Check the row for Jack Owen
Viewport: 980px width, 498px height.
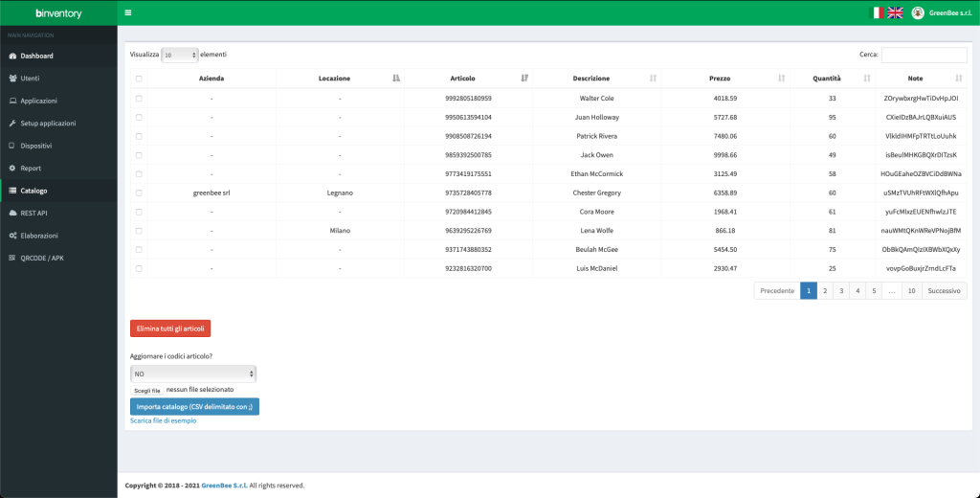(x=139, y=155)
